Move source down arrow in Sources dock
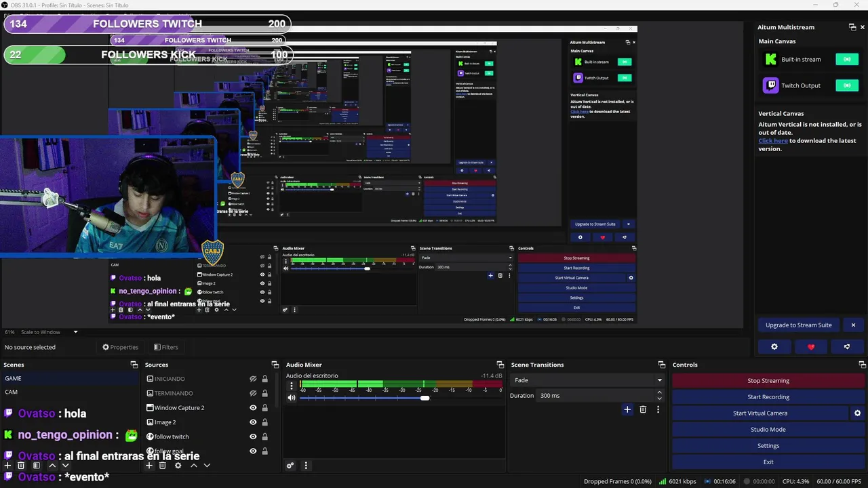The image size is (868, 488). [207, 466]
